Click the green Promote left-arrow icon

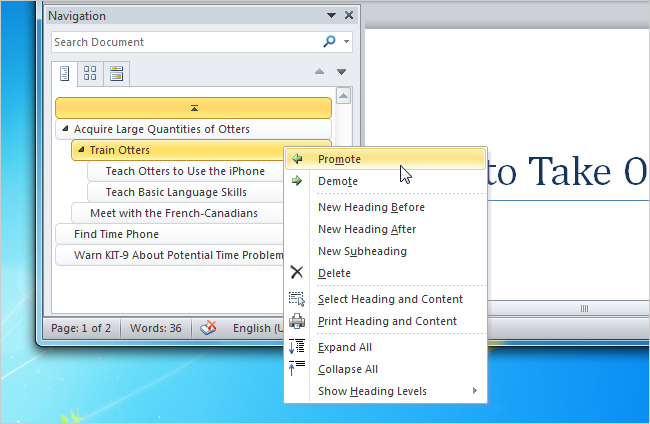click(x=297, y=159)
